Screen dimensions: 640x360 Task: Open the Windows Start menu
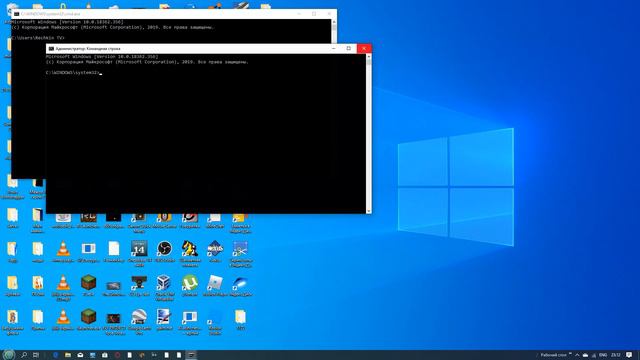(x=9, y=355)
